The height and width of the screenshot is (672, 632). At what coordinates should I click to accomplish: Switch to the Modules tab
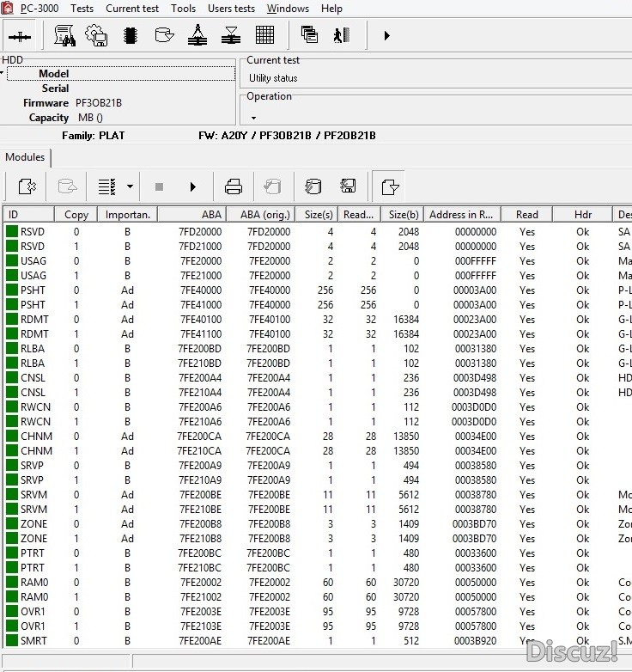[25, 157]
